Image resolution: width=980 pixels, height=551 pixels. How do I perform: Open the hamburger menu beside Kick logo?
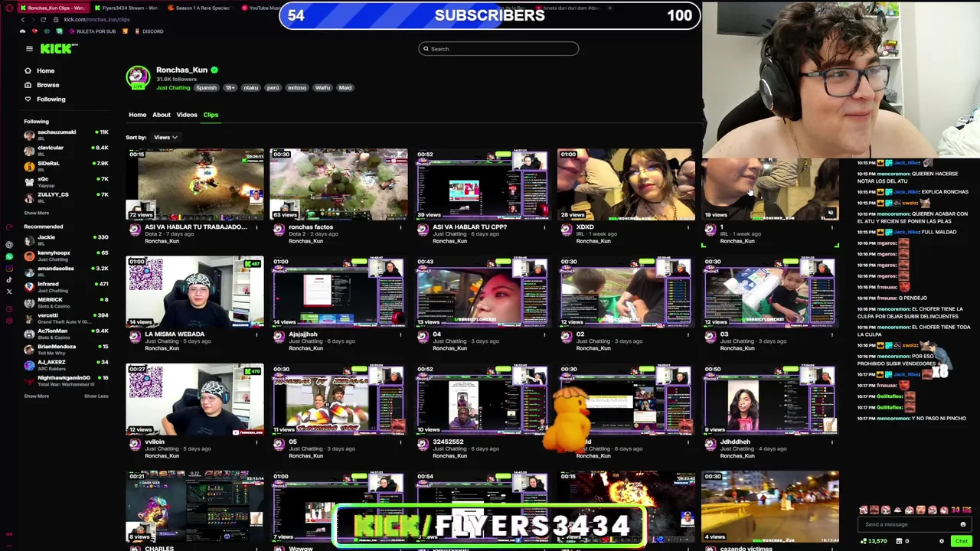coord(29,49)
